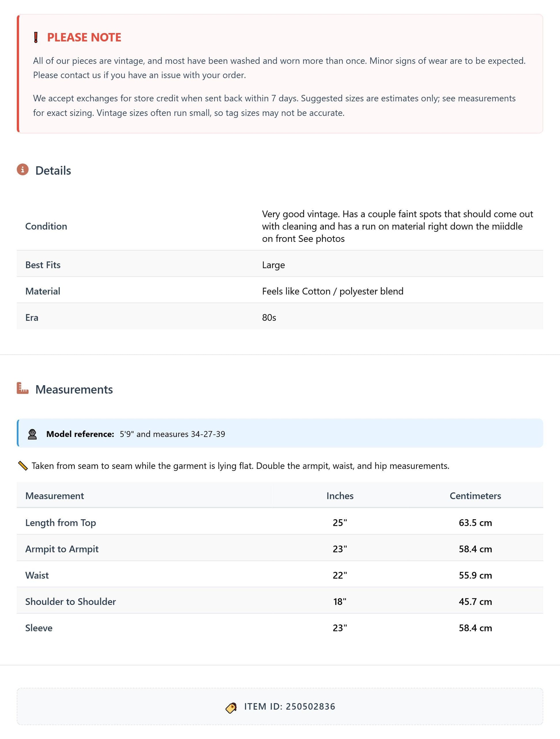Click the yellow measuring tape icon
The height and width of the screenshot is (739, 560).
coord(23,466)
